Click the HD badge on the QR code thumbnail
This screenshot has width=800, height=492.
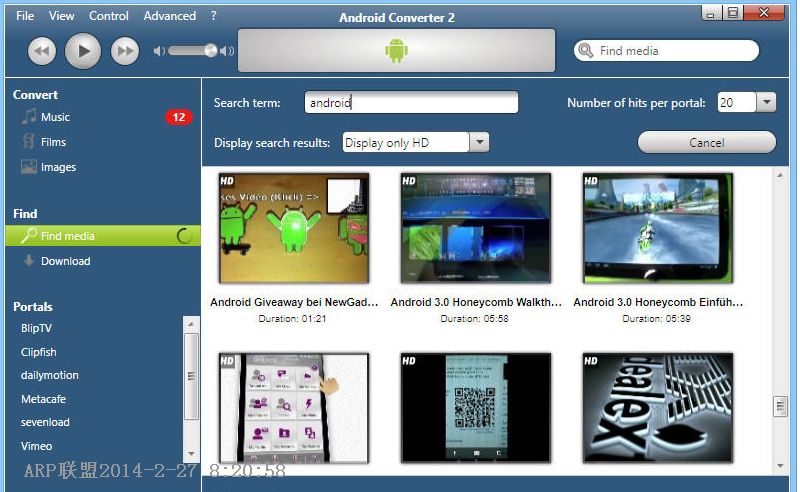409,361
